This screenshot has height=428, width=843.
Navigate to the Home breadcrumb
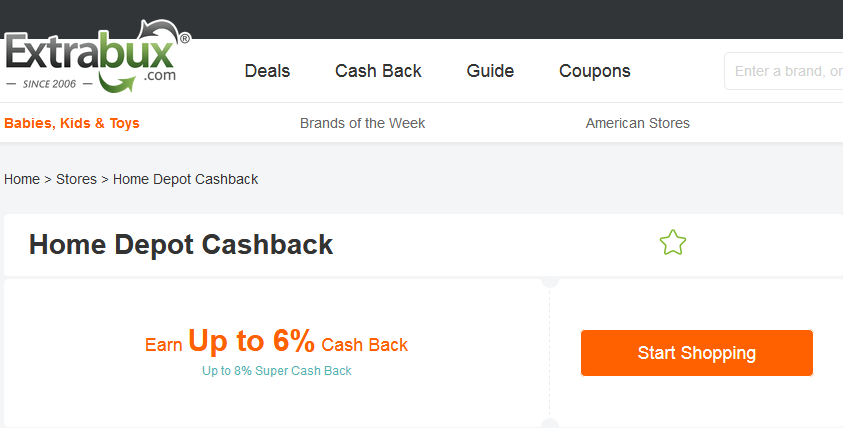[22, 179]
